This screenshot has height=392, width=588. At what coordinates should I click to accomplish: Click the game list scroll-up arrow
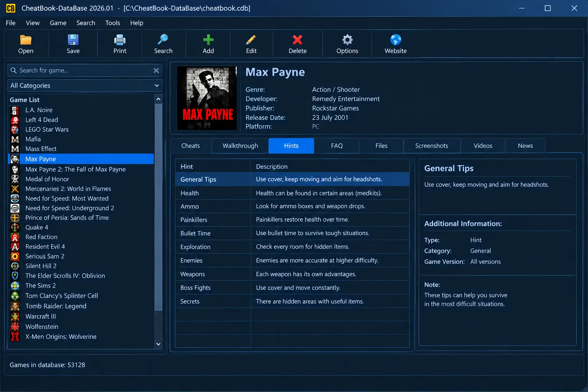tap(158, 99)
